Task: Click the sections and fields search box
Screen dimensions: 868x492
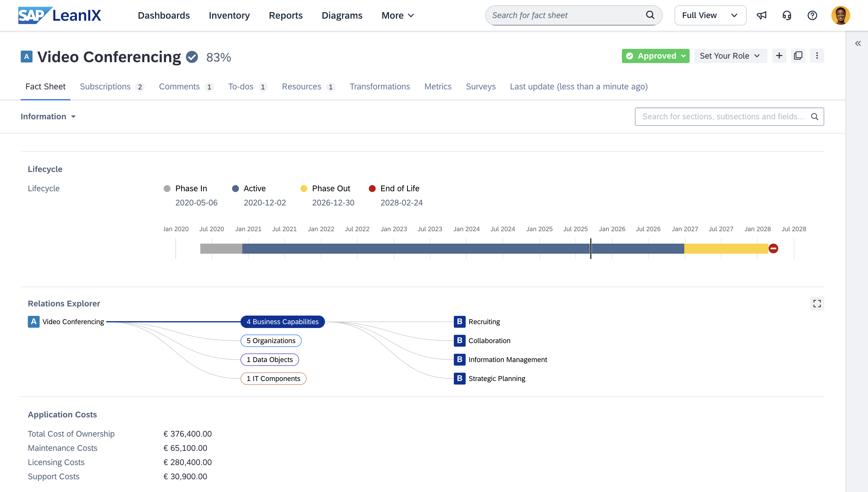Action: click(x=722, y=117)
